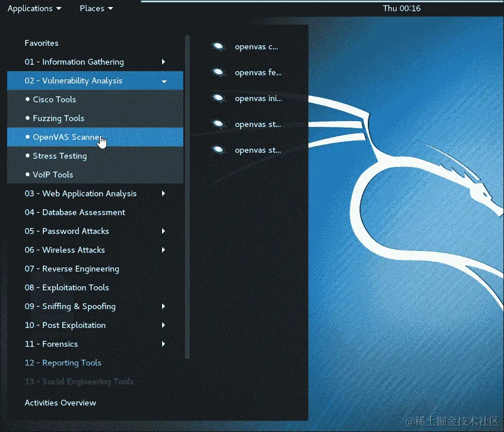Launch the "openvas ini..." entry icon

tap(219, 98)
